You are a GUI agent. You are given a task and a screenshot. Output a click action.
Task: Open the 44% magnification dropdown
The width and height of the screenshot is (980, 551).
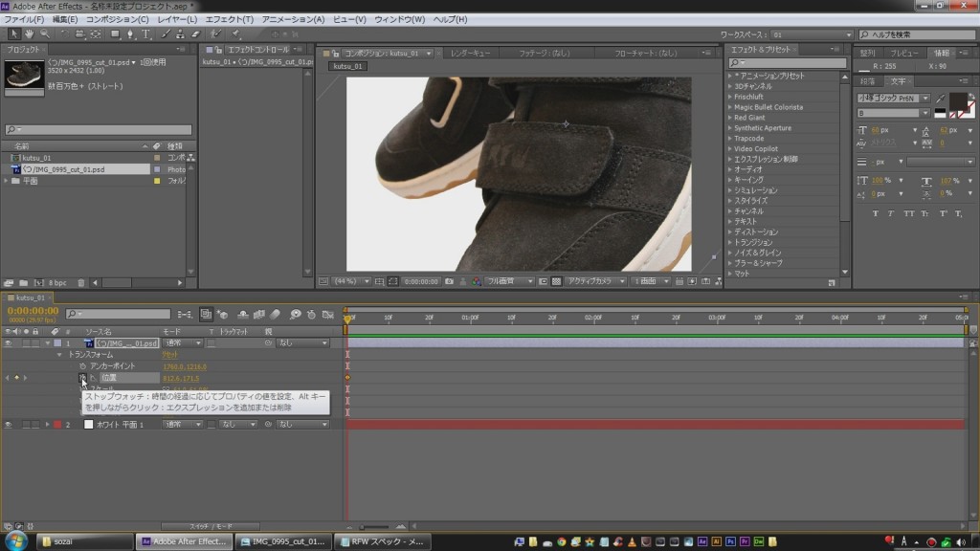click(352, 282)
